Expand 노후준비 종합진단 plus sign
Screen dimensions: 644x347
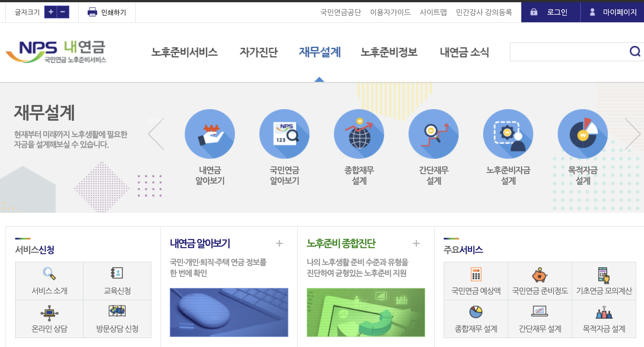416,243
